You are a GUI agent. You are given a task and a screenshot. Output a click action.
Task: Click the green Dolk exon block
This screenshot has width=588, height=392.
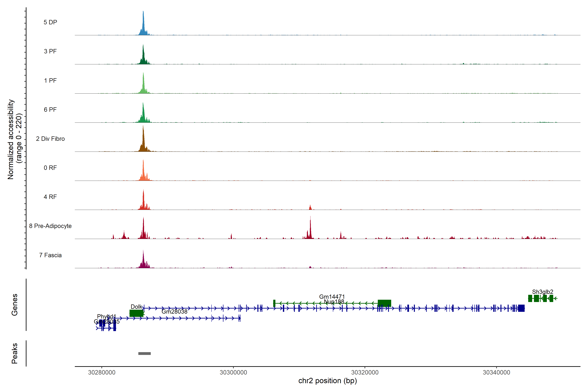136,313
